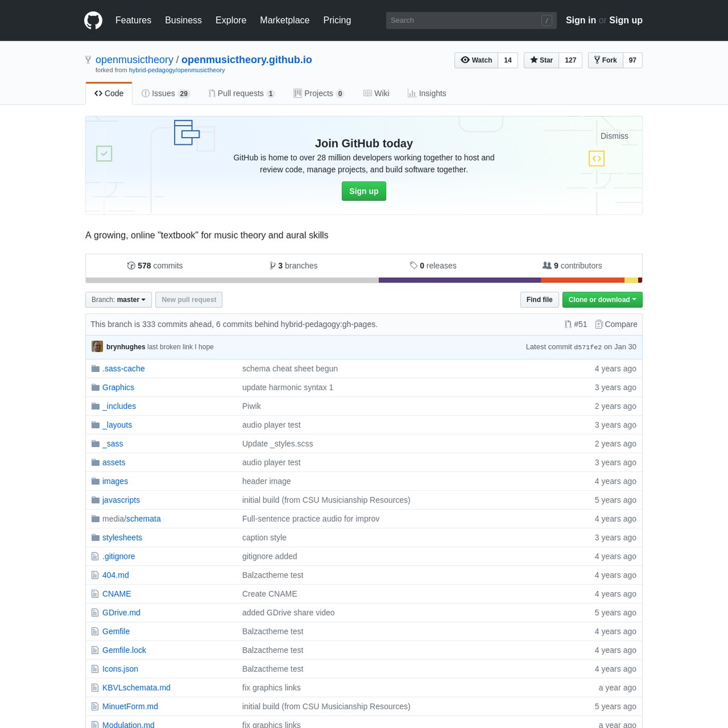Click the file icon beside 404.md
The image size is (728, 728).
click(95, 575)
